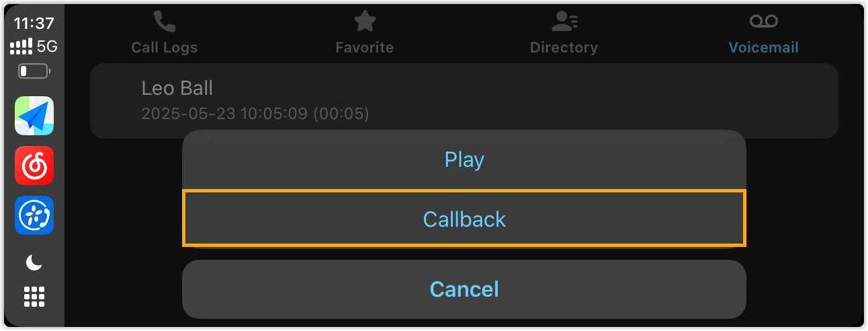Click the phone icon above Call Logs
Screen dimensions: 868x331
coord(164,22)
